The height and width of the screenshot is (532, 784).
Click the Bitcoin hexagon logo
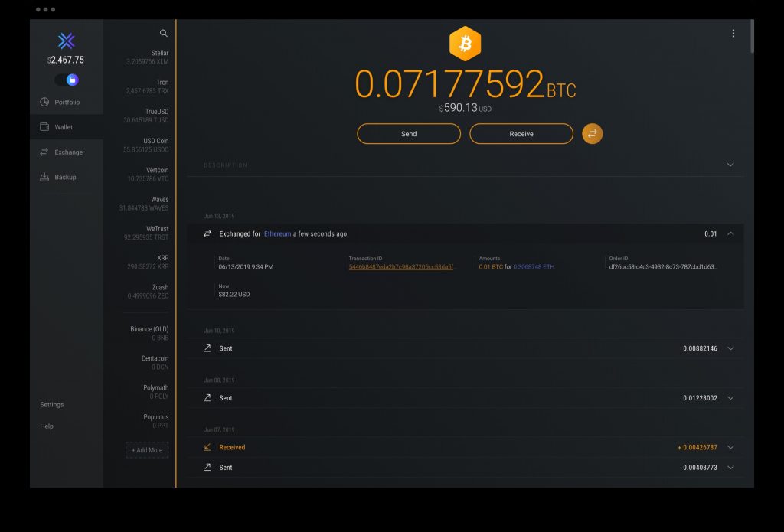tap(465, 44)
